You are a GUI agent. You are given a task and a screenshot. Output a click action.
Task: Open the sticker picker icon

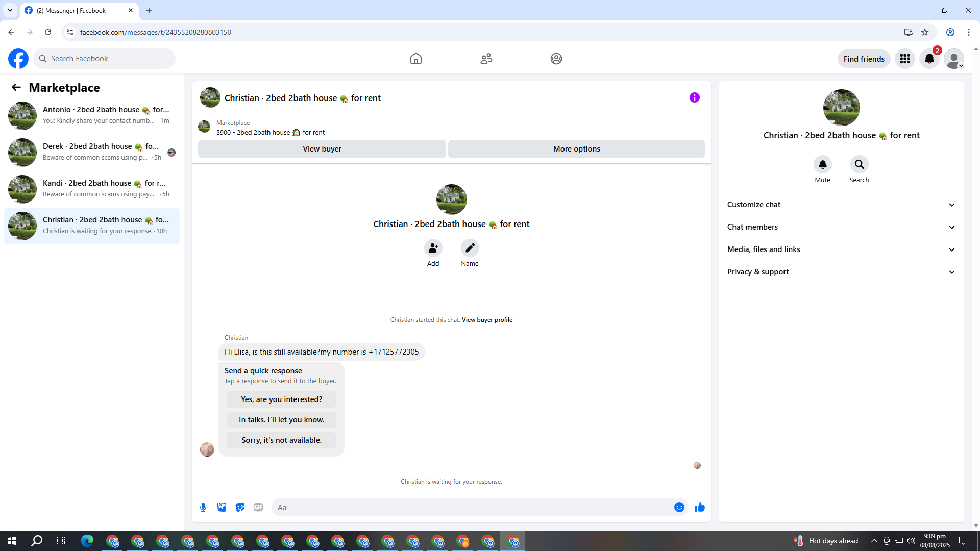240,507
